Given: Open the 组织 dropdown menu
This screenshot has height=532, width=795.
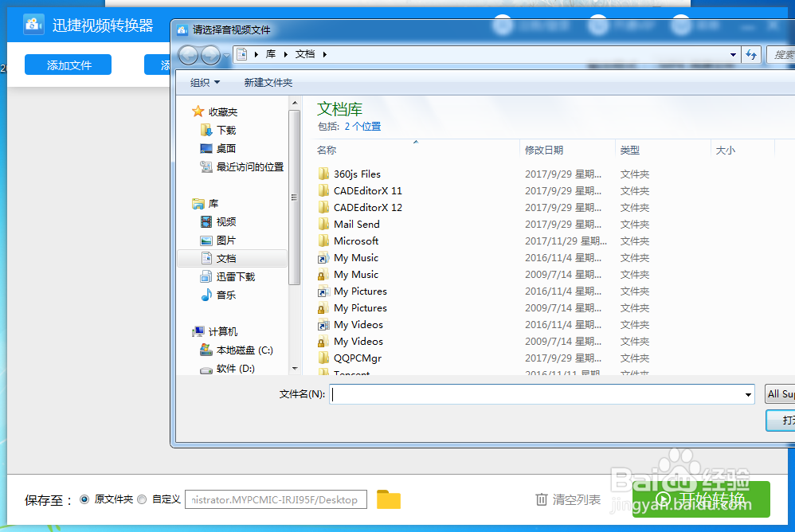Looking at the screenshot, I should [x=202, y=81].
